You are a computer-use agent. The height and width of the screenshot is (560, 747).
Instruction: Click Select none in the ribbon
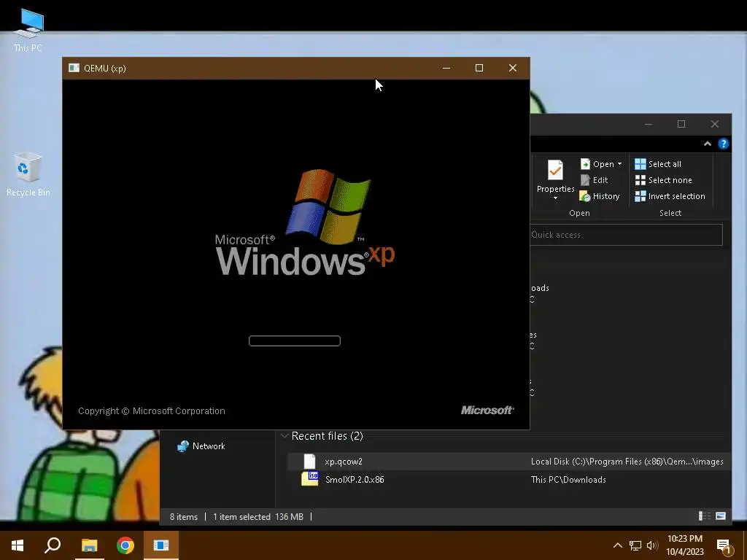[663, 180]
